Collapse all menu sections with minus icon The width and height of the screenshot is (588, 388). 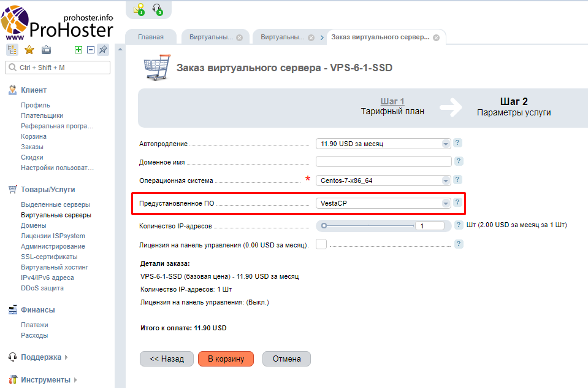91,50
